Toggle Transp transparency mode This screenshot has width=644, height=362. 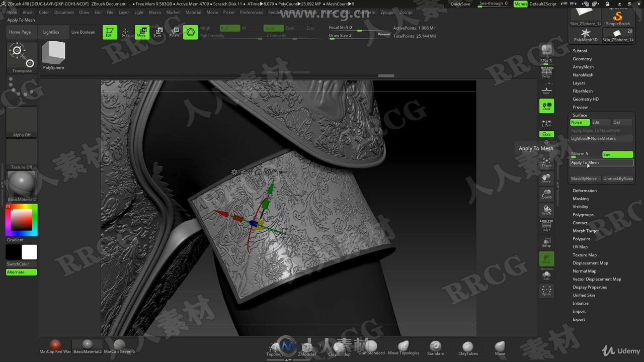(546, 243)
